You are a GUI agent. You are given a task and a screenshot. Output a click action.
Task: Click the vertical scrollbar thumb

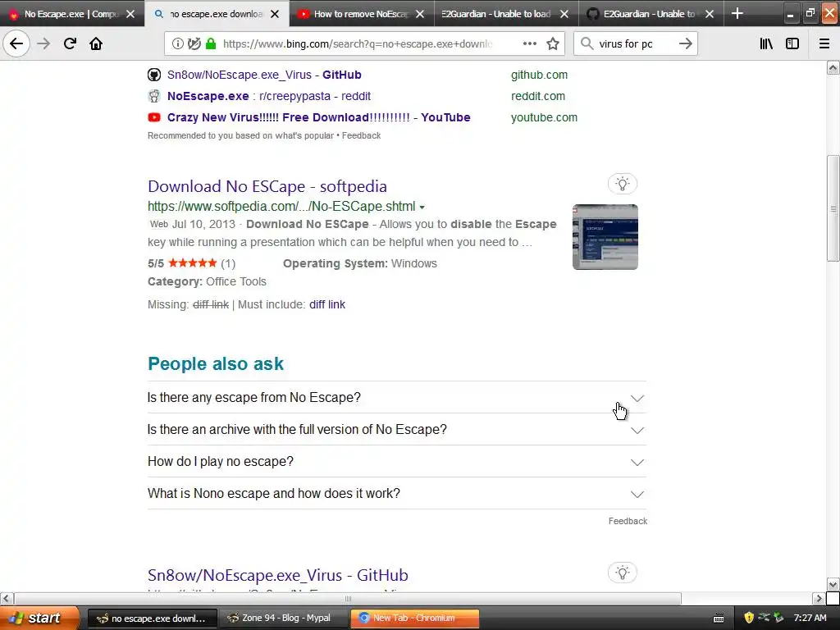tap(833, 208)
